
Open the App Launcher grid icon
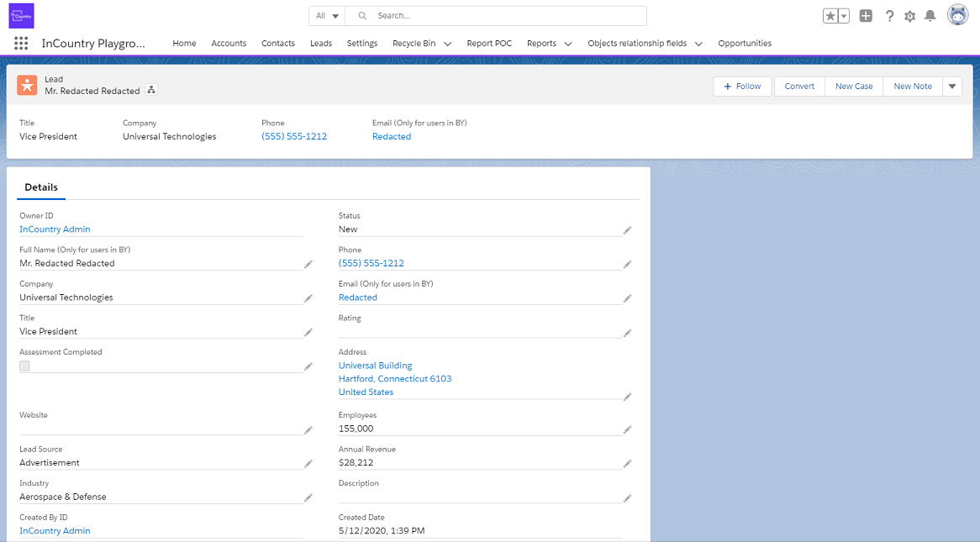(x=21, y=44)
